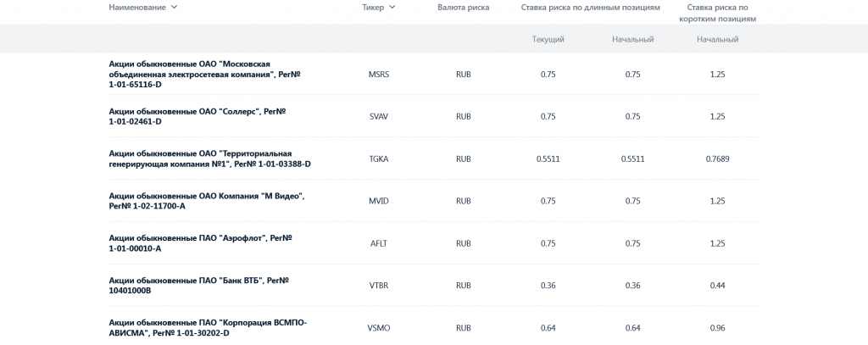Screen dimensions: 868x345
Task: Click the Валюта риска column header
Action: coord(463,8)
